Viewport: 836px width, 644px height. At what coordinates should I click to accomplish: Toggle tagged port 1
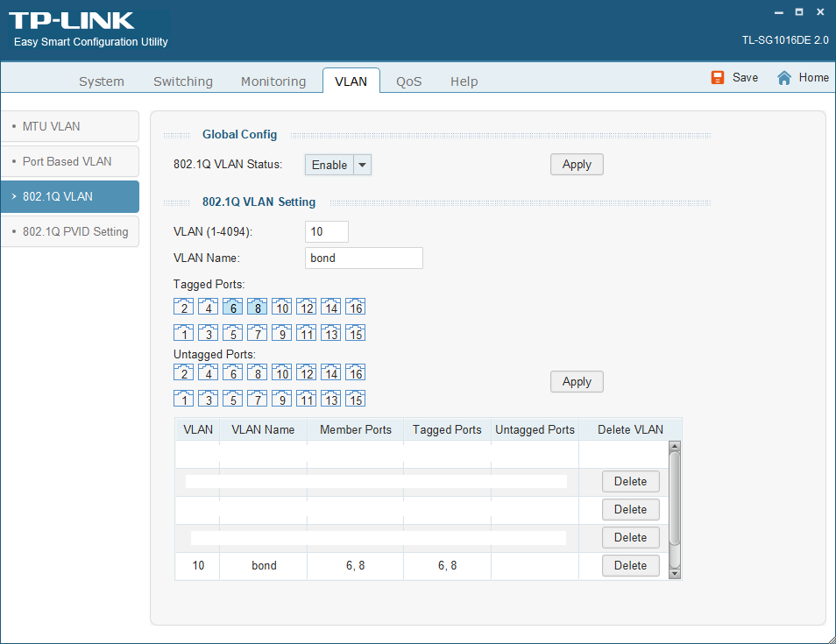[x=183, y=333]
